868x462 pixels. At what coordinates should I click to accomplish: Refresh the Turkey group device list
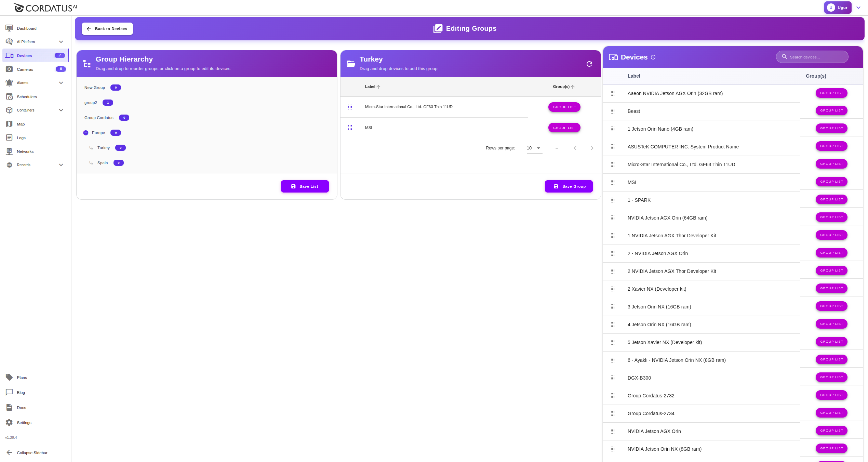click(x=589, y=64)
